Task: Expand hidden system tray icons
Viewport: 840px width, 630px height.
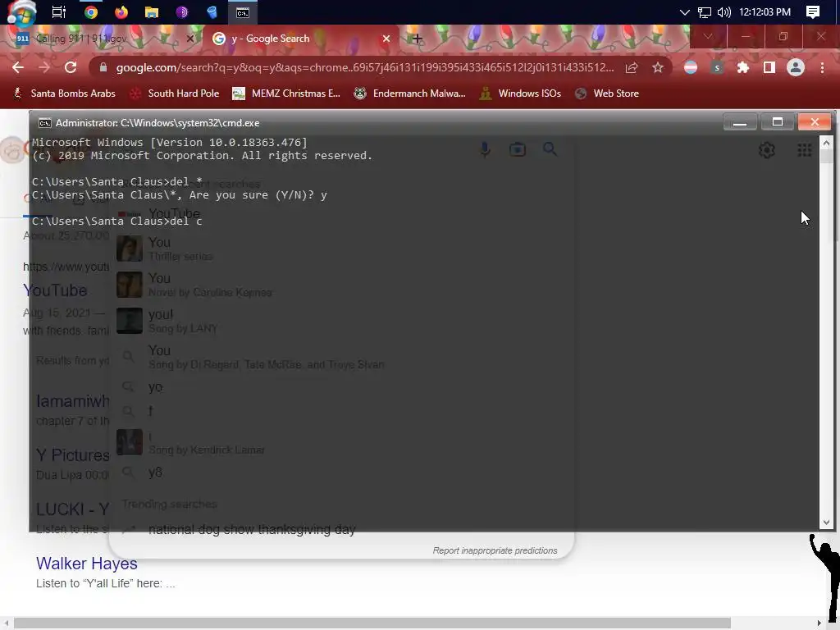Action: tap(684, 11)
